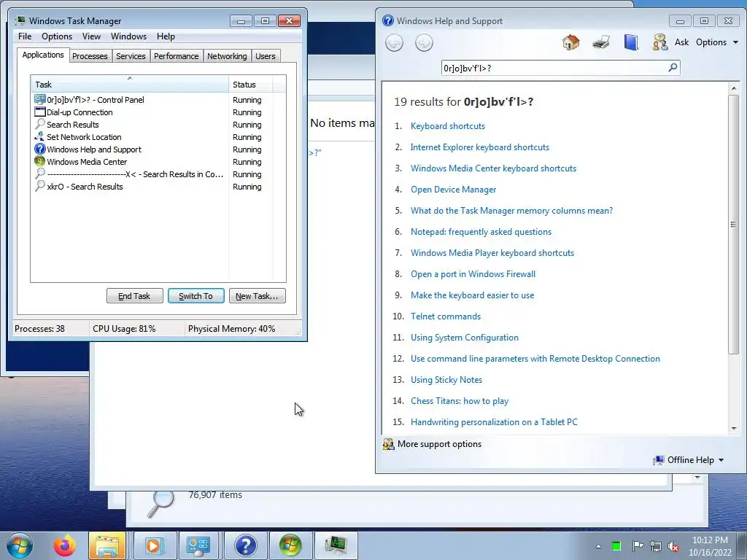Image resolution: width=747 pixels, height=560 pixels.
Task: Go forward using Help forward arrow
Action: [x=424, y=43]
